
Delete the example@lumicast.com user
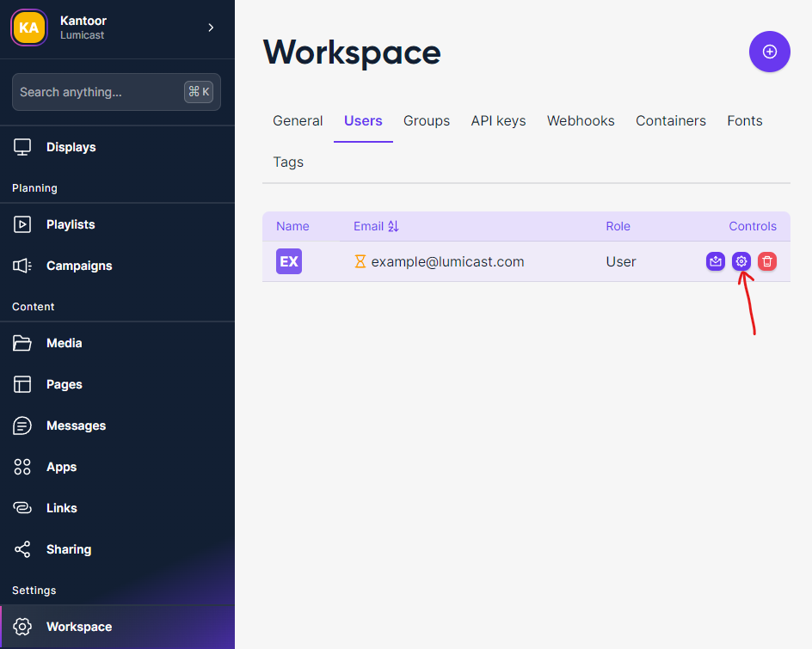766,261
